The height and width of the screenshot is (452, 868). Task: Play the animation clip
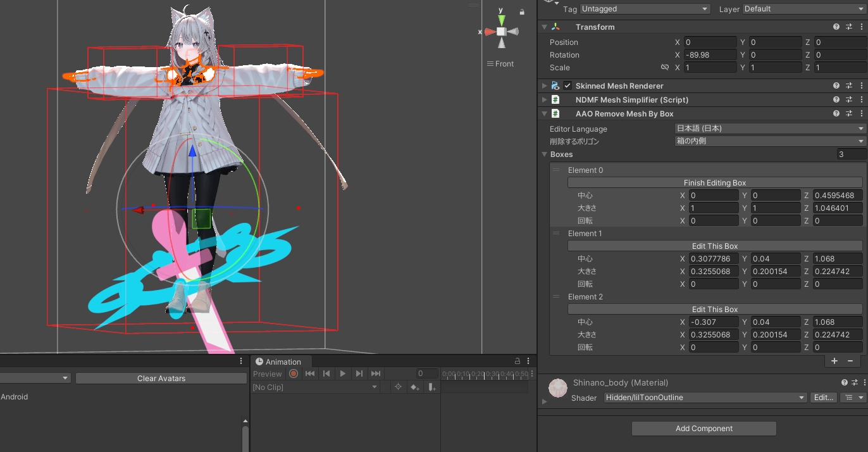click(343, 374)
